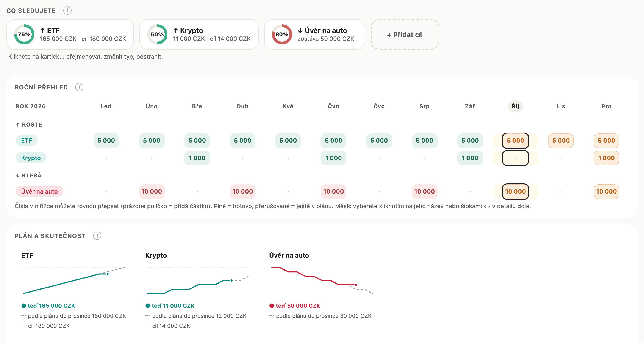Click the empty Krypto cell for Říj

point(516,158)
